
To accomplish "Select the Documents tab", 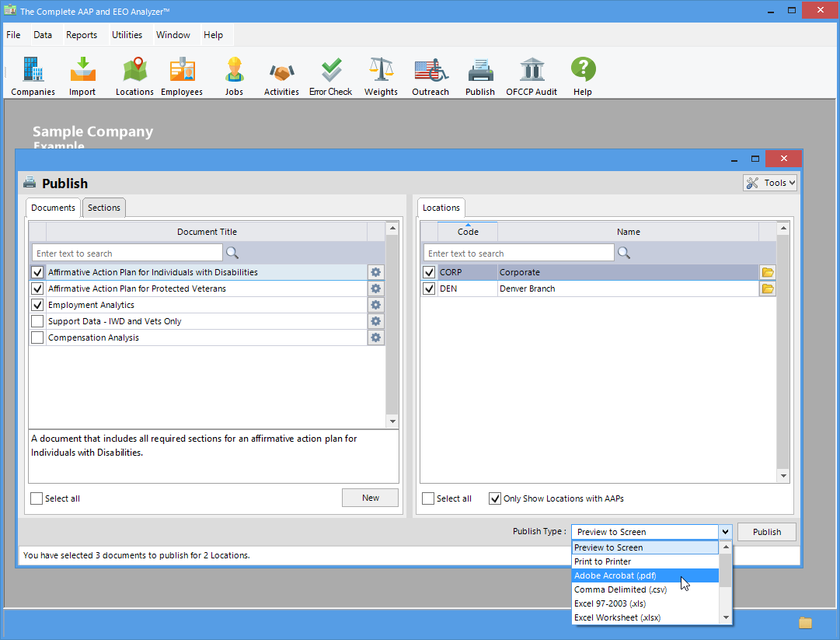I will point(53,208).
